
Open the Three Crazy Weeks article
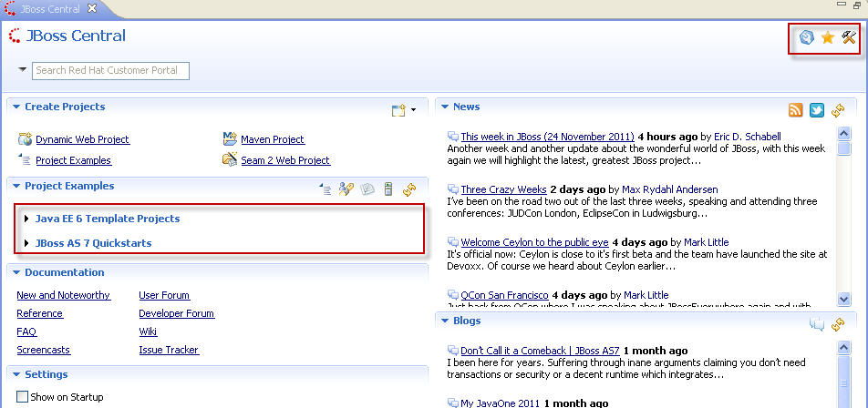(503, 189)
